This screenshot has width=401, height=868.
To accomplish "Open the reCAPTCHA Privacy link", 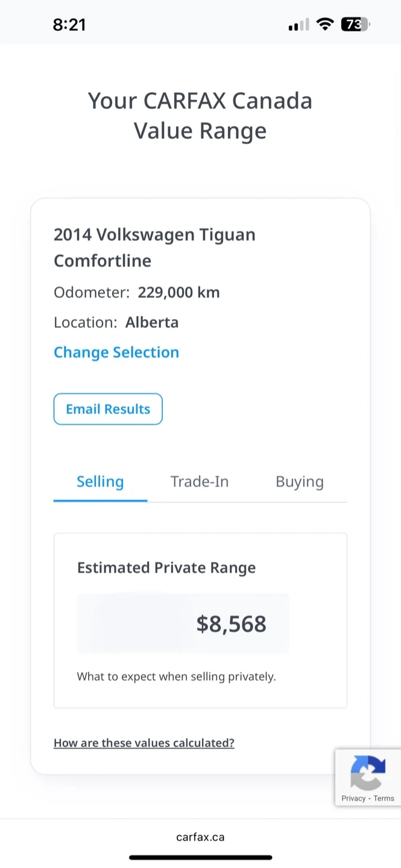I will pyautogui.click(x=353, y=798).
